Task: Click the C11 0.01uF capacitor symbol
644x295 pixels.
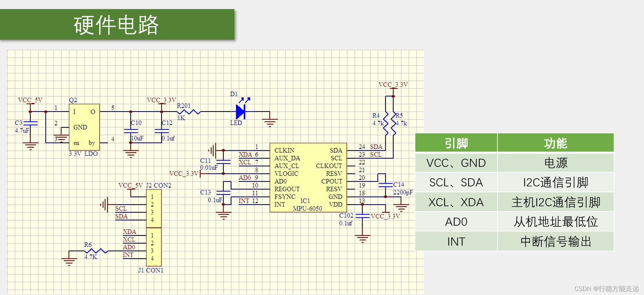Action: point(223,162)
